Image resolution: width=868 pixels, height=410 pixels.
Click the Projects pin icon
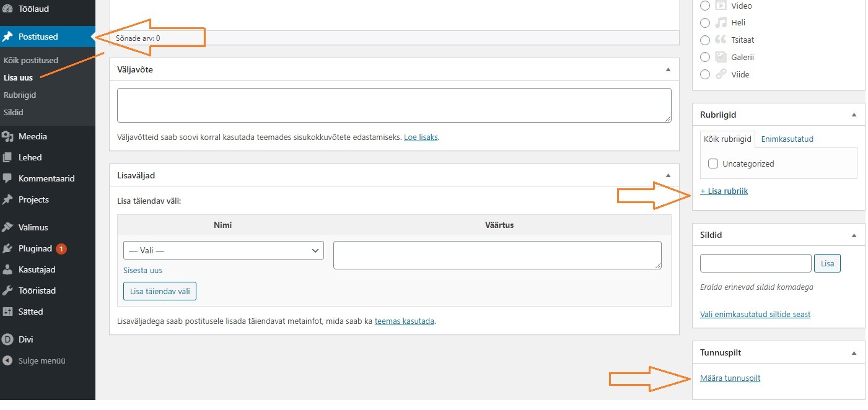click(x=7, y=199)
